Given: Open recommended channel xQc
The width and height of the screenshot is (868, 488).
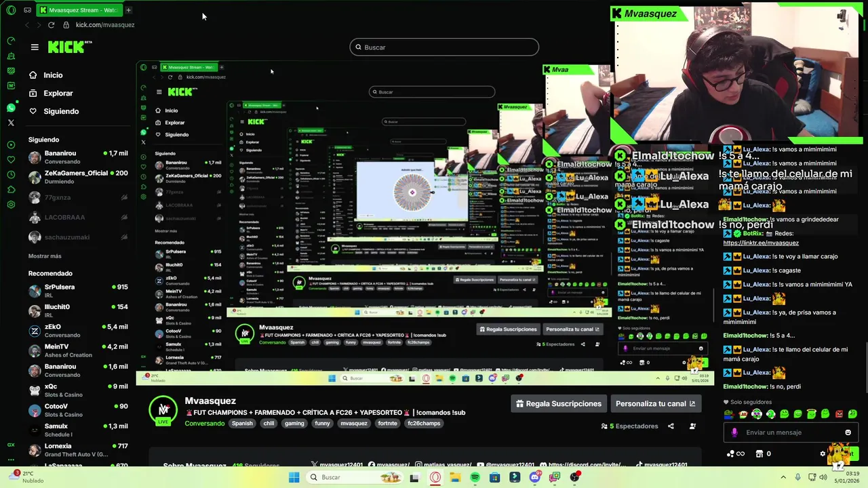Looking at the screenshot, I should (78, 390).
